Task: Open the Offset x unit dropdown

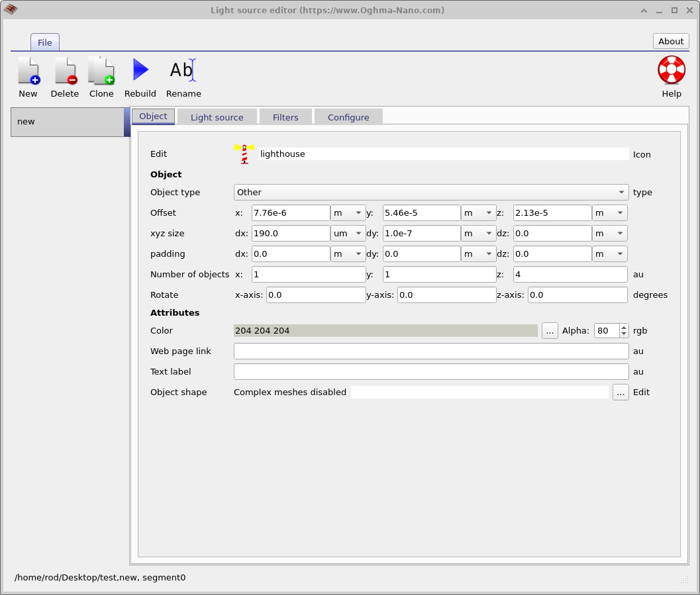Action: click(348, 212)
